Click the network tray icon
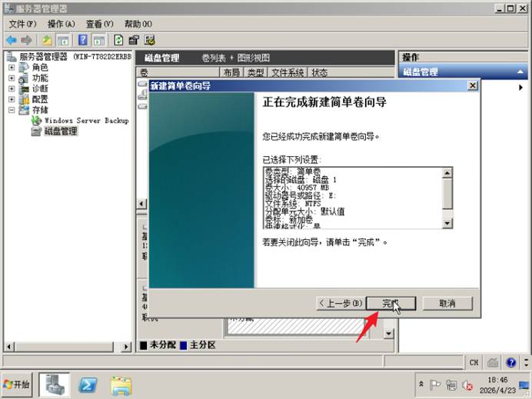 [x=451, y=385]
